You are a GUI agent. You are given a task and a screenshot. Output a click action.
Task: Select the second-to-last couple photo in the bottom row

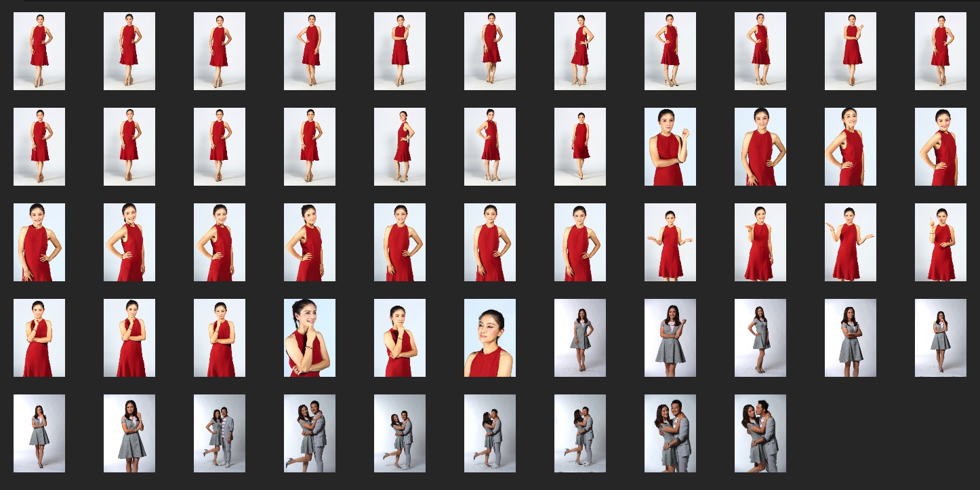point(670,434)
